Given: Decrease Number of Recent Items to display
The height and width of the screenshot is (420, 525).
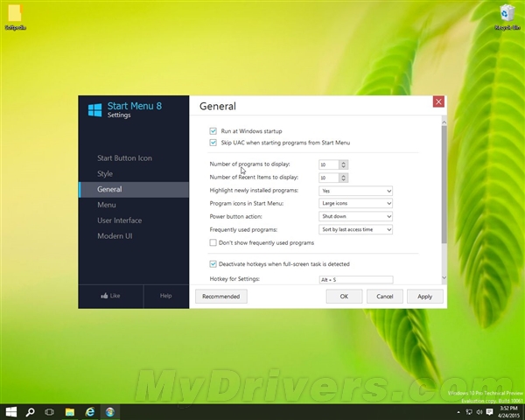Looking at the screenshot, I should point(344,180).
